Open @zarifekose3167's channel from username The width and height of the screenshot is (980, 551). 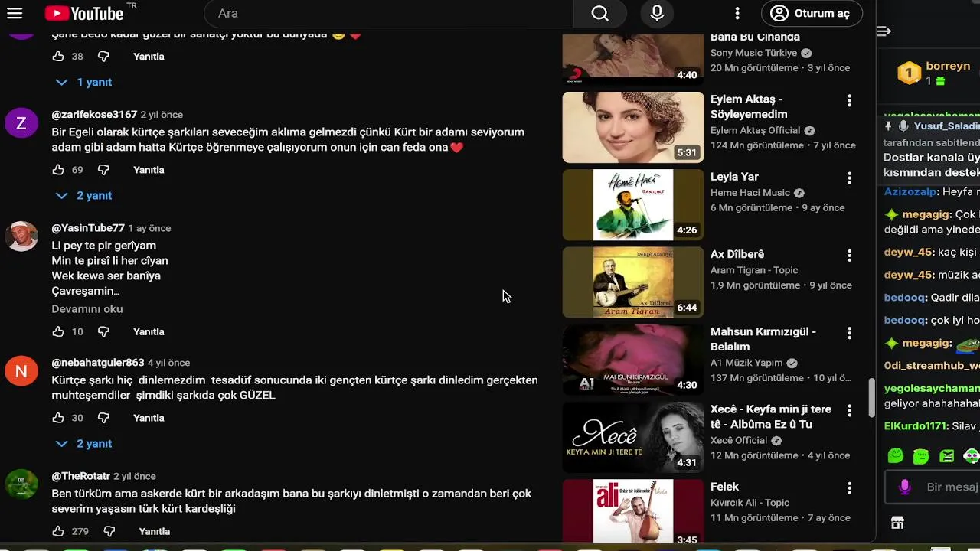(94, 114)
